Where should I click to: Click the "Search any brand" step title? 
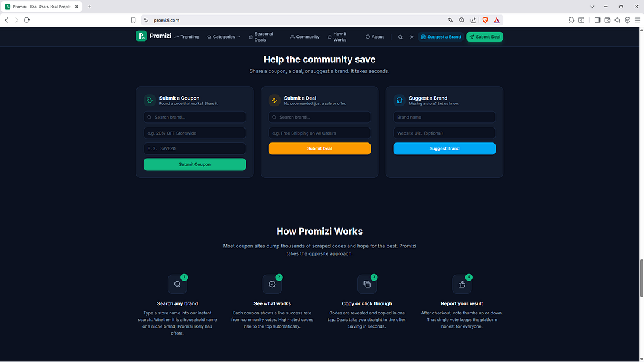click(x=177, y=303)
